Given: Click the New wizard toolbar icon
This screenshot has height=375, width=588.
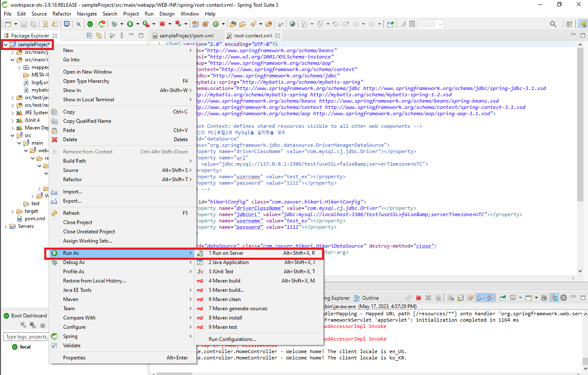Looking at the screenshot, I should [x=8, y=24].
